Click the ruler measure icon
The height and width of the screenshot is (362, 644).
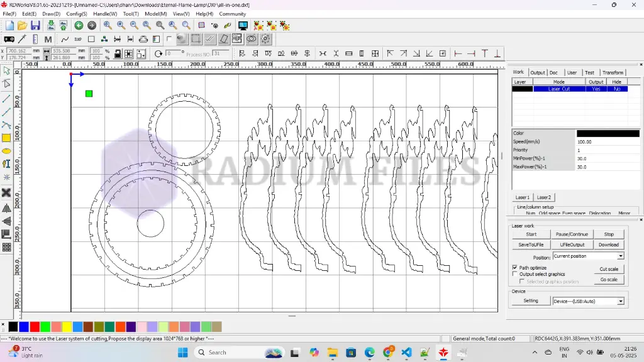(35, 40)
